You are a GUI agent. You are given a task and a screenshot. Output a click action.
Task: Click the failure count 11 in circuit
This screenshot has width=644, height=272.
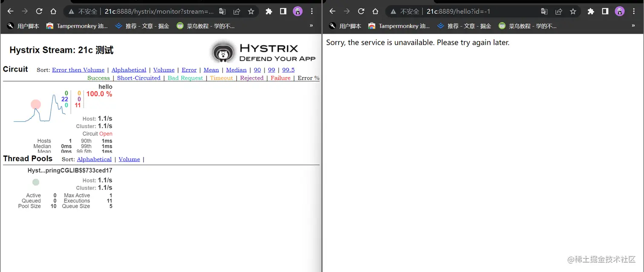pyautogui.click(x=78, y=105)
